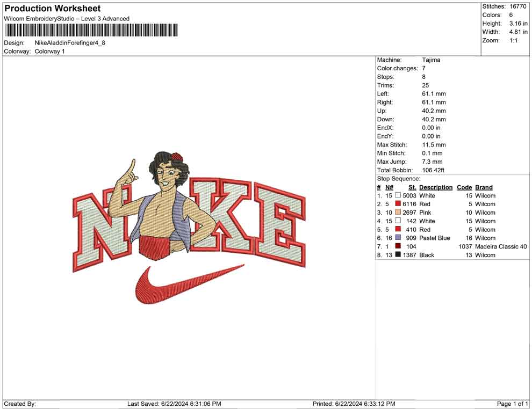Viewport: 532px width, 409px height.
Task: Click the 'N#' column header
Action: 389,187
